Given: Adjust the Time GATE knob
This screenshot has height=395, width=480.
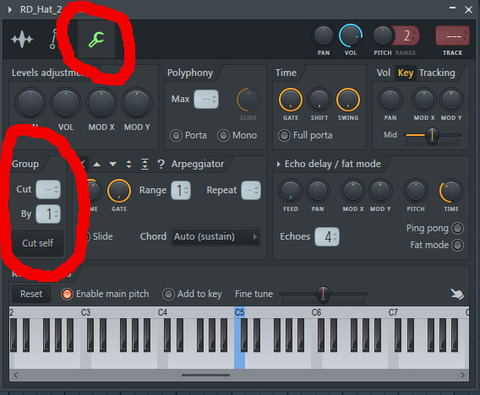Looking at the screenshot, I should (x=290, y=100).
